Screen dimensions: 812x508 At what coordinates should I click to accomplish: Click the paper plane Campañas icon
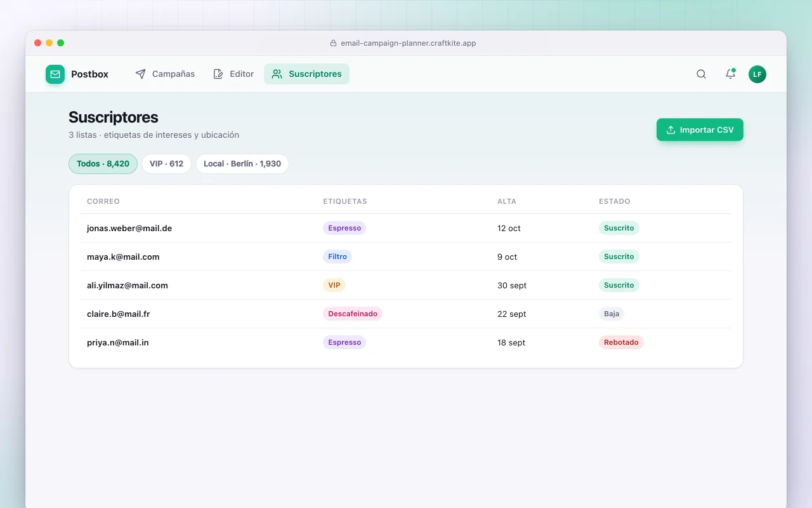click(x=141, y=74)
